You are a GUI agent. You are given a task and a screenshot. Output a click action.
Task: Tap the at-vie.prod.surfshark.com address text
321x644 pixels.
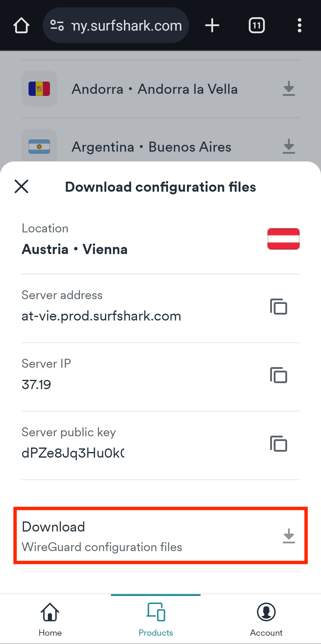pyautogui.click(x=101, y=316)
